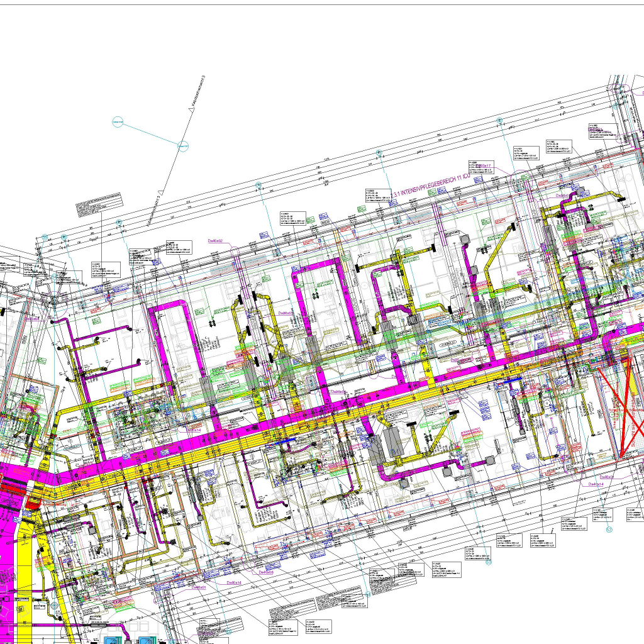Image resolution: width=644 pixels, height=644 pixels.
Task: Click the isolated cyan circle marker at top left
Action: pyautogui.click(x=118, y=121)
